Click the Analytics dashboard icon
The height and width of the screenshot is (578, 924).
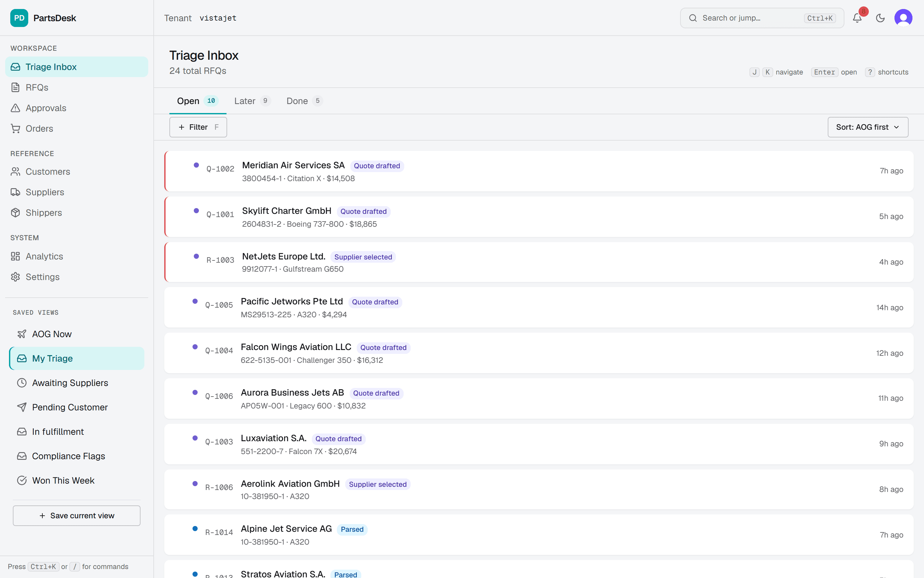click(15, 257)
